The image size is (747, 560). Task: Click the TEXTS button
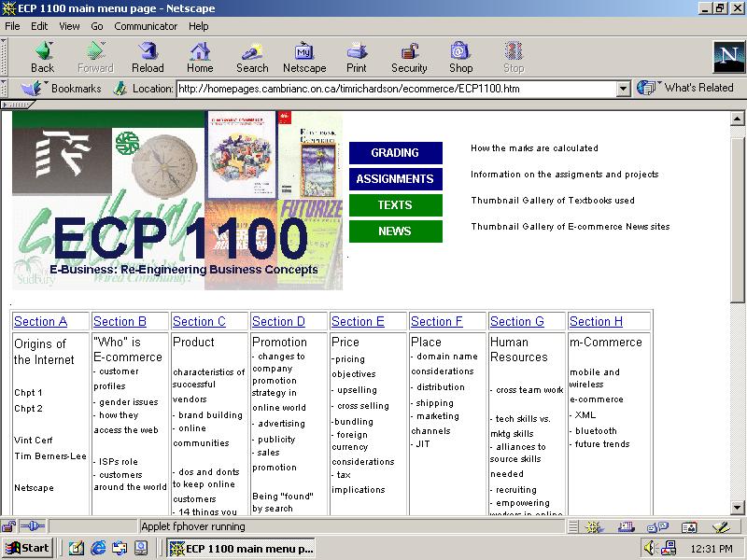[x=395, y=205]
